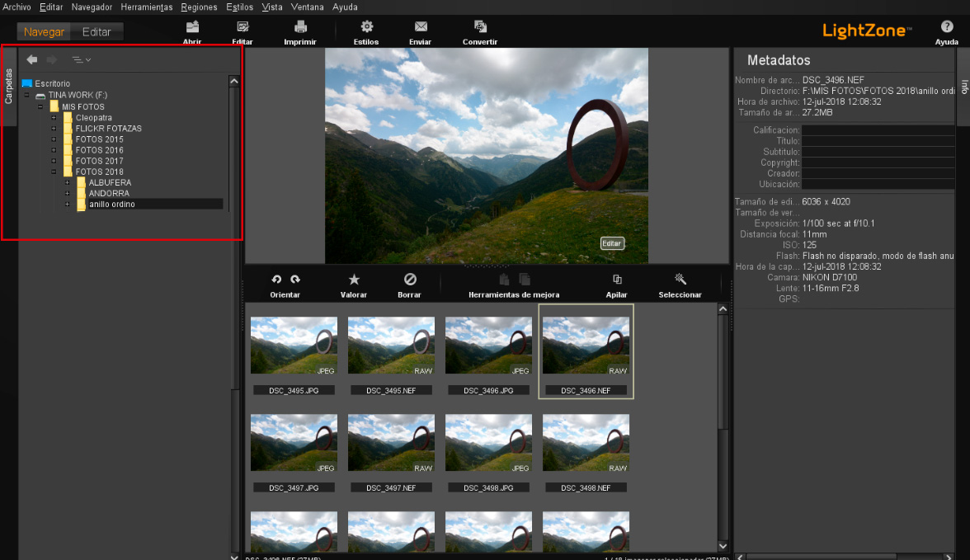Viewport: 970px width, 560px height.
Task: Click the Seleccionar magic wand icon
Action: [680, 279]
